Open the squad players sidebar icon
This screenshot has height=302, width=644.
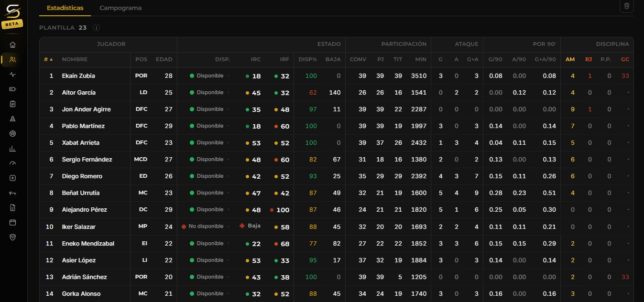13,60
